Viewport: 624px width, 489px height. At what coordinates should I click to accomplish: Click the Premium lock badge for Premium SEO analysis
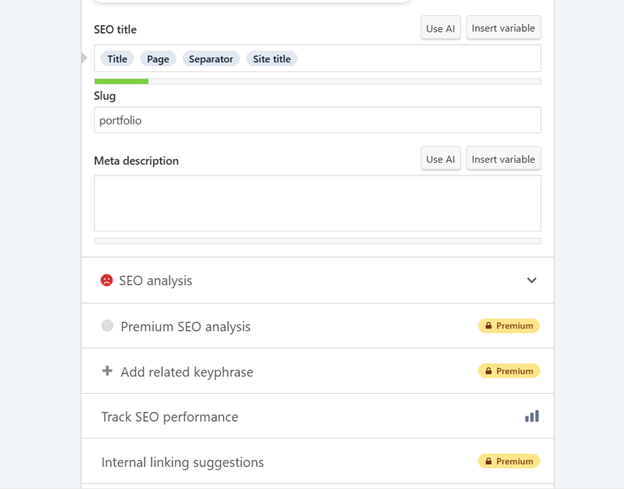tap(509, 326)
